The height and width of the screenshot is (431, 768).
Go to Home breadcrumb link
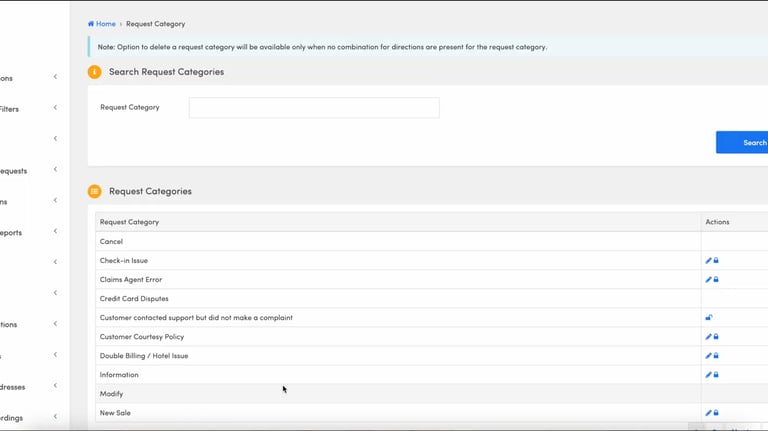click(105, 24)
